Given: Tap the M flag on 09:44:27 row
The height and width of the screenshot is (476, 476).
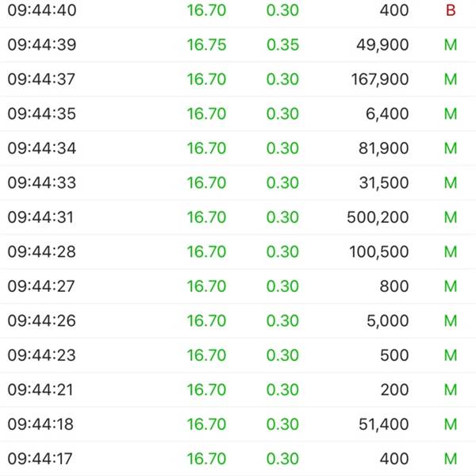Looking at the screenshot, I should coord(451,286).
